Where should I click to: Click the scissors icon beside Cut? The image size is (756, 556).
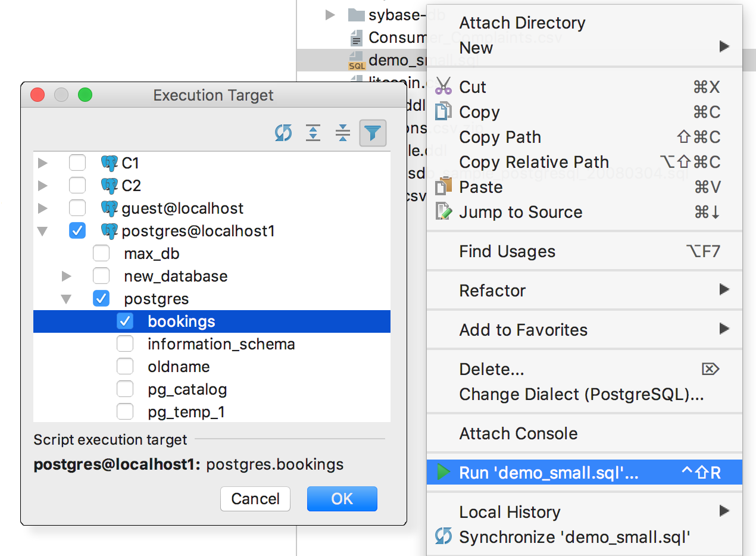coord(443,86)
